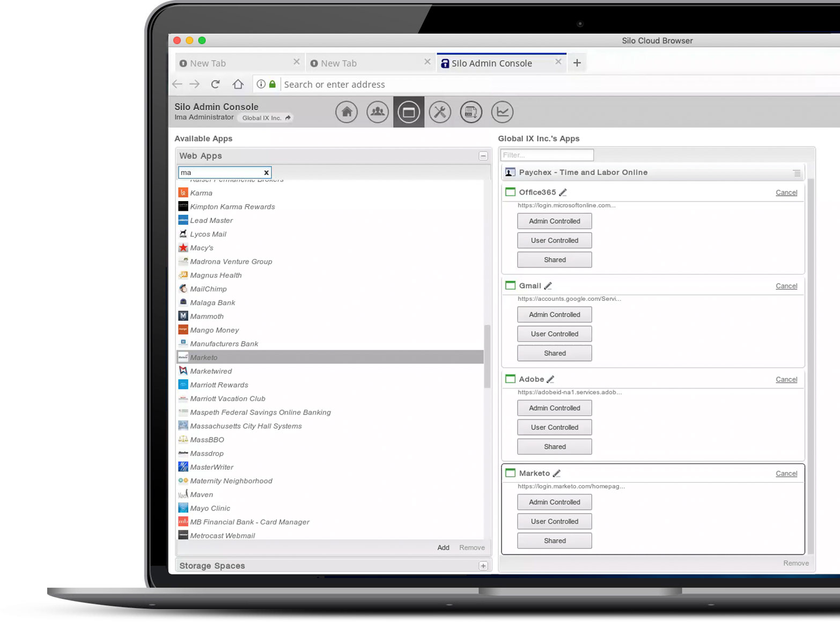Cancel adding Marketo
The width and height of the screenshot is (840, 622).
coord(786,473)
